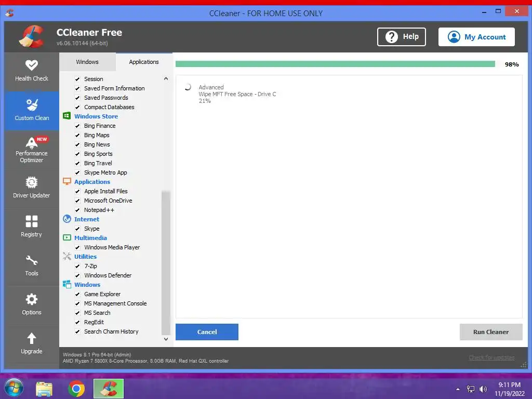This screenshot has height=399, width=532.
Task: Click the title bar CCleaner icon
Action: pos(10,13)
